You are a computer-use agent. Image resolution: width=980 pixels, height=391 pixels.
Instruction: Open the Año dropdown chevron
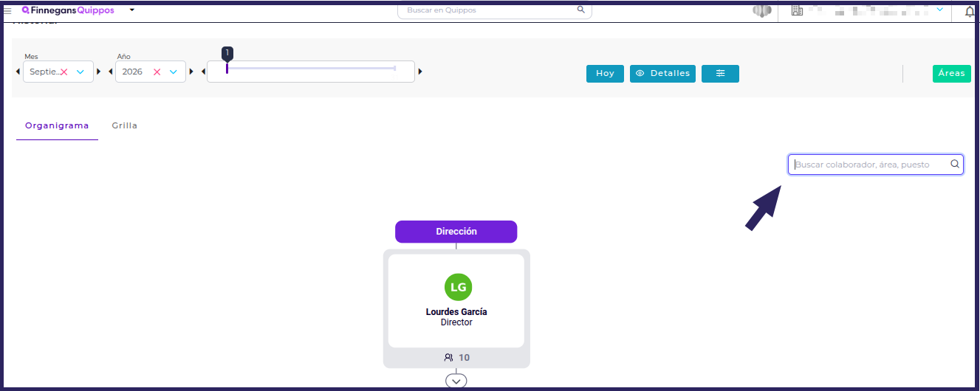coord(174,72)
